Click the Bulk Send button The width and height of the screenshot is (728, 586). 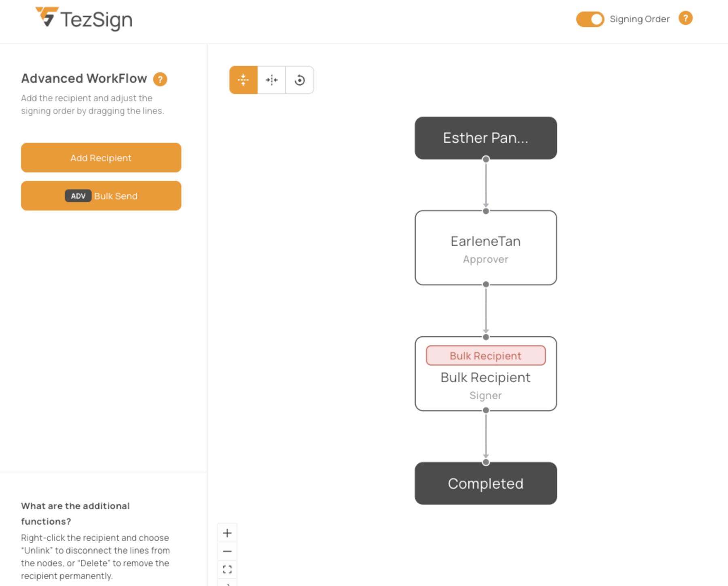click(x=101, y=196)
